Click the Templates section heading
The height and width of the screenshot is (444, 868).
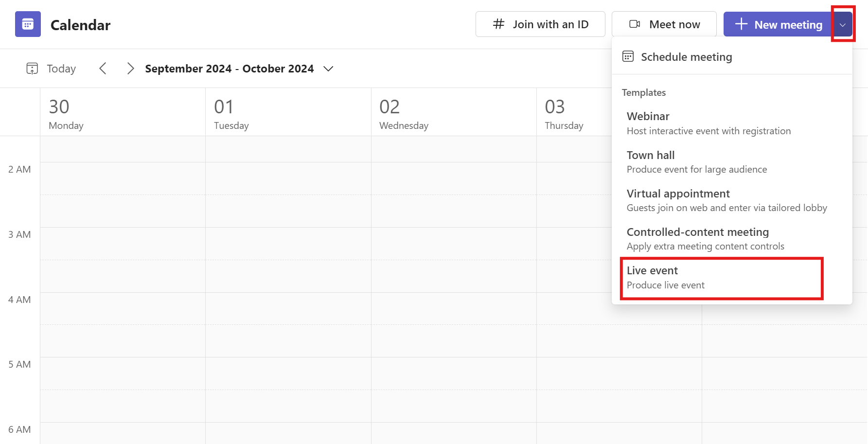(644, 92)
